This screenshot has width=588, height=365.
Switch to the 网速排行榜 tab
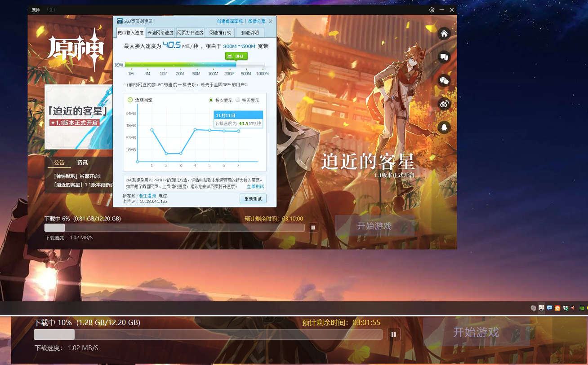pos(220,32)
